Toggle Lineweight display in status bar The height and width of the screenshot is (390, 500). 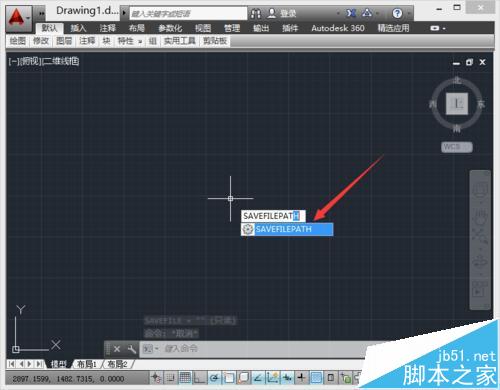(302, 378)
